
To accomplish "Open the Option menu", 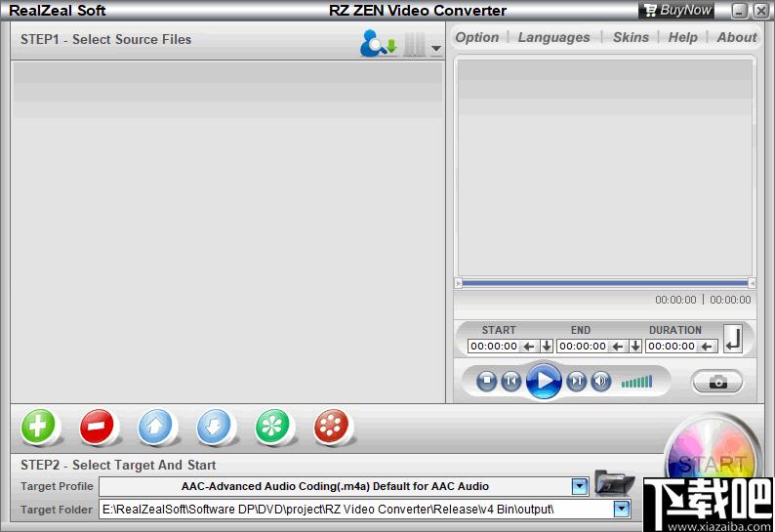I will pos(477,37).
